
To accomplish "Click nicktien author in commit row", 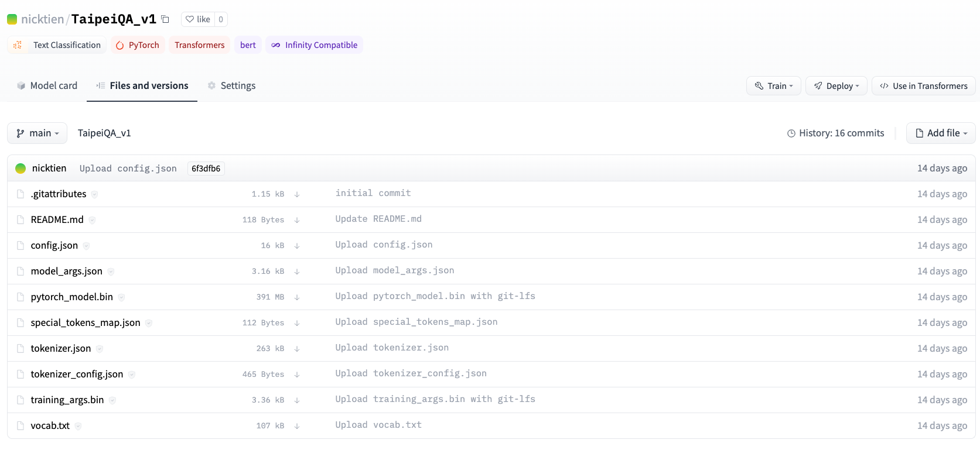I will point(49,169).
